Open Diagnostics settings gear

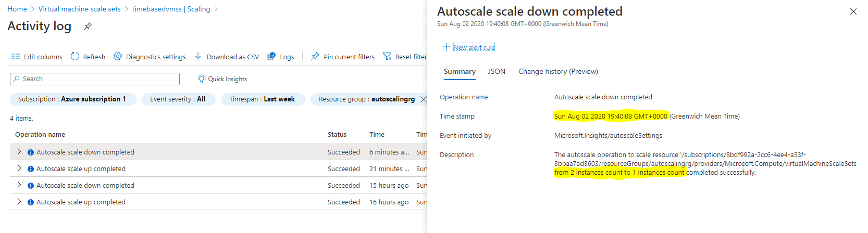pos(118,56)
